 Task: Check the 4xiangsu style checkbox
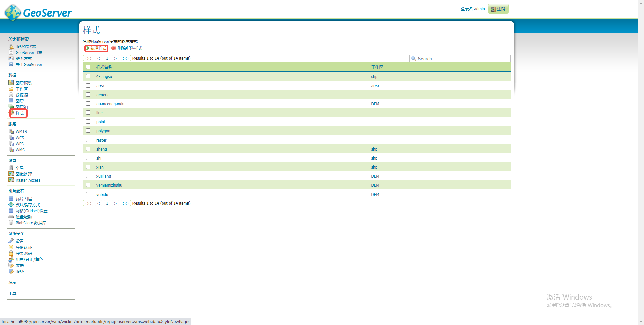coord(88,76)
